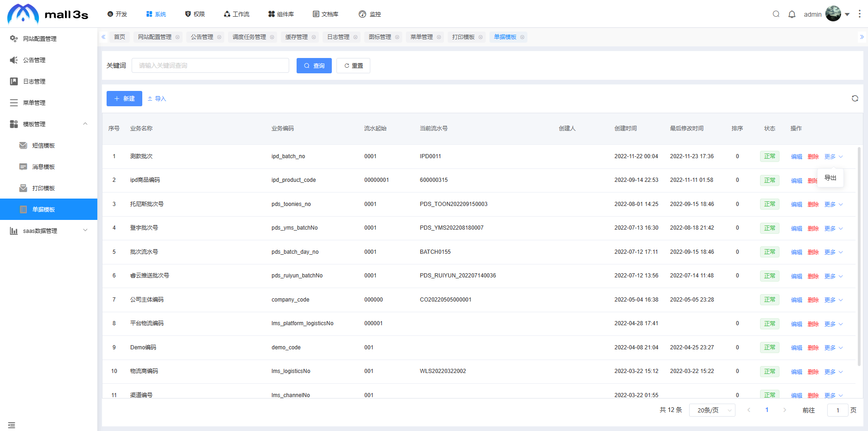The height and width of the screenshot is (431, 868).
Task: Expand 更多 for the Demo编码 row
Action: click(833, 348)
